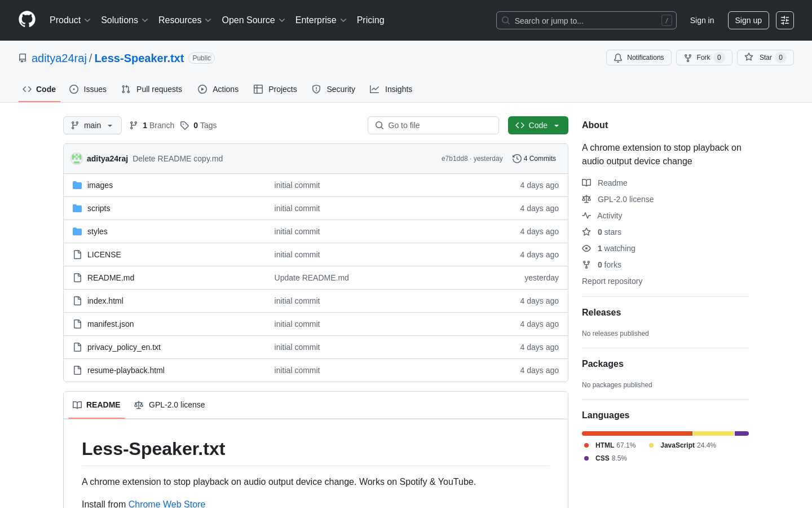Open the GitHub homepage logo

tap(27, 20)
